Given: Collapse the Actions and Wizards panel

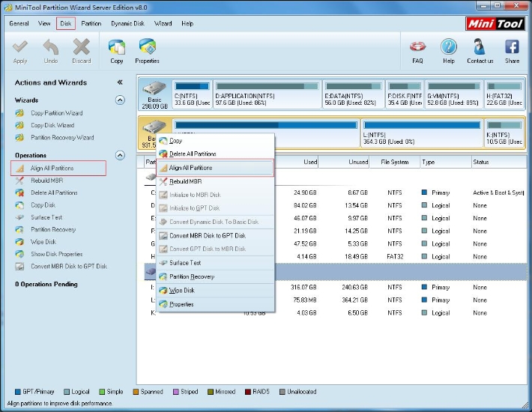Looking at the screenshot, I should 120,82.
